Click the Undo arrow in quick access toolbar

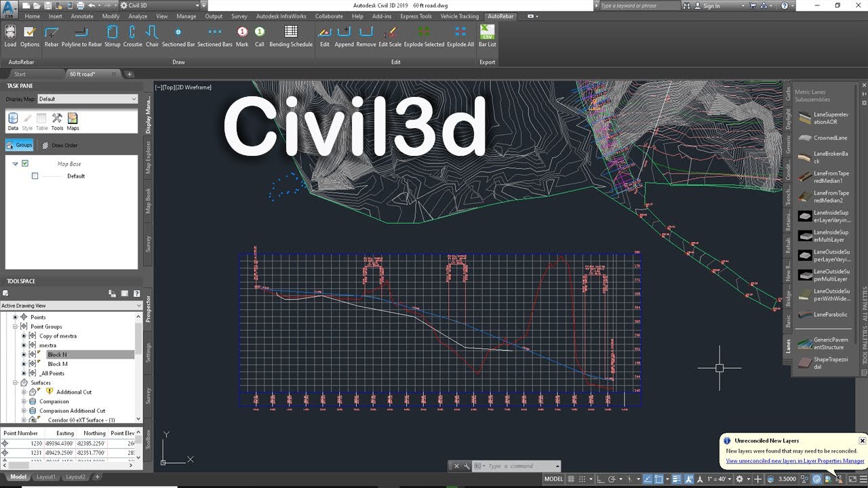tap(90, 5)
